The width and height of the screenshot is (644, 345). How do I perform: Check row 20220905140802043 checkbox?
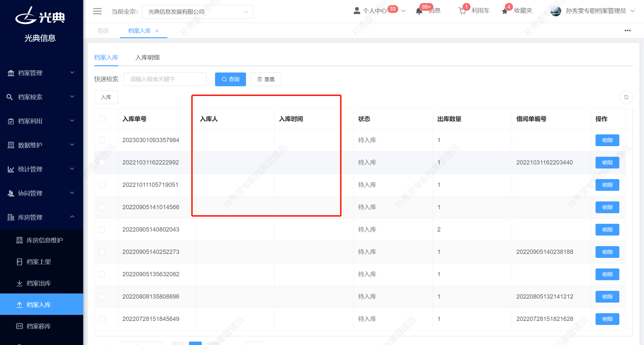(102, 230)
